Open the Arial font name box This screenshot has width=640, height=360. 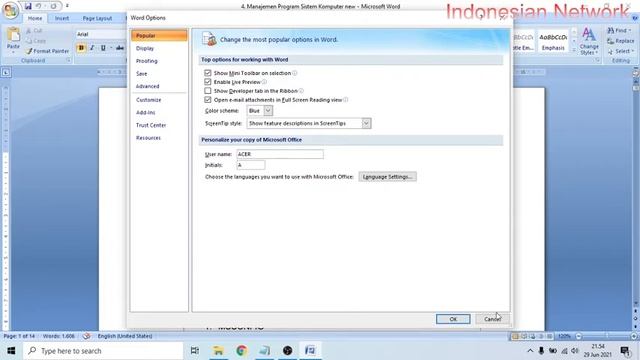[101, 34]
